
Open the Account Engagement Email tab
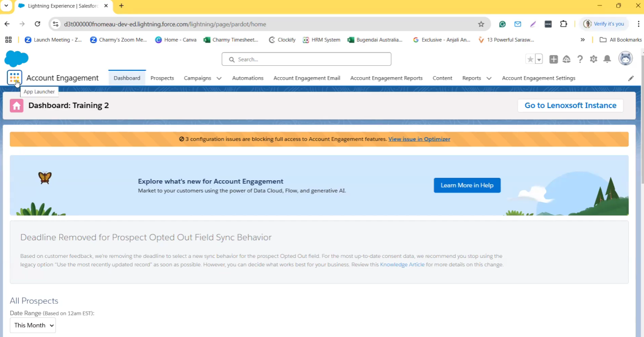(307, 78)
